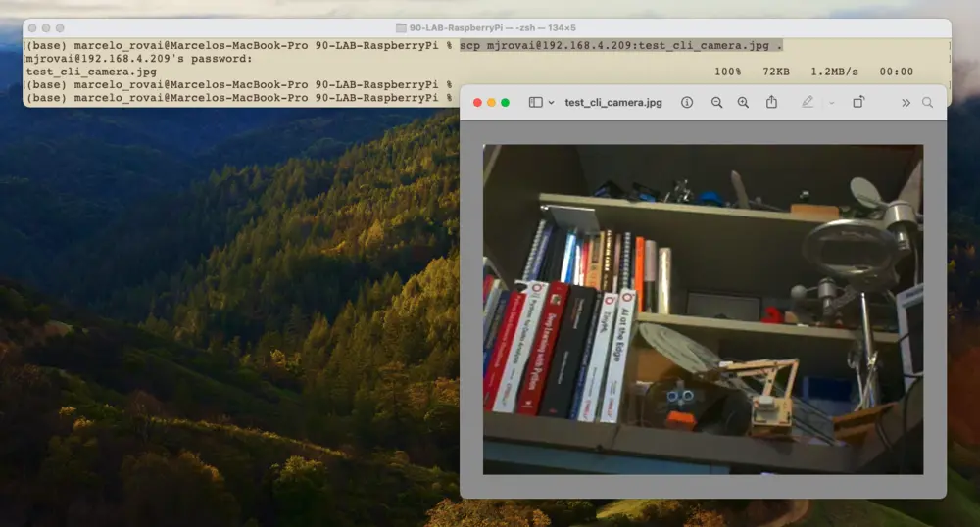Expand the toolbar overflow chevrons
The width and height of the screenshot is (980, 527).
pos(906,102)
